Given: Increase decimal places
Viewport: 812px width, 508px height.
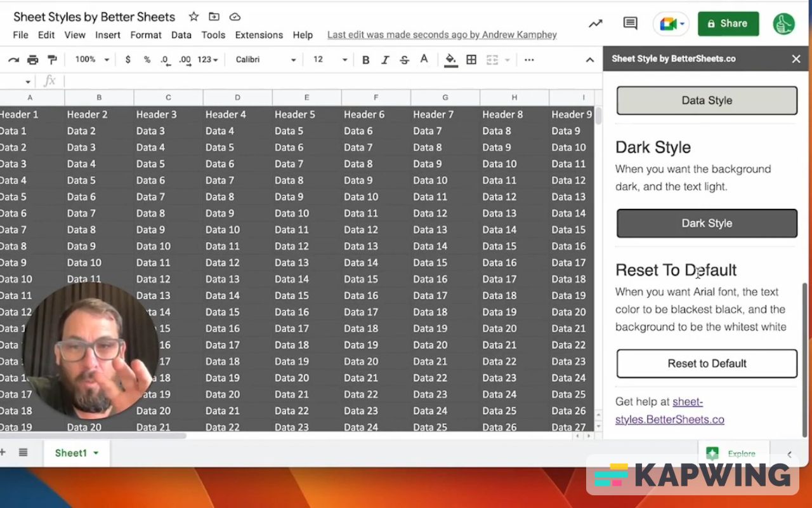Looking at the screenshot, I should tap(185, 60).
